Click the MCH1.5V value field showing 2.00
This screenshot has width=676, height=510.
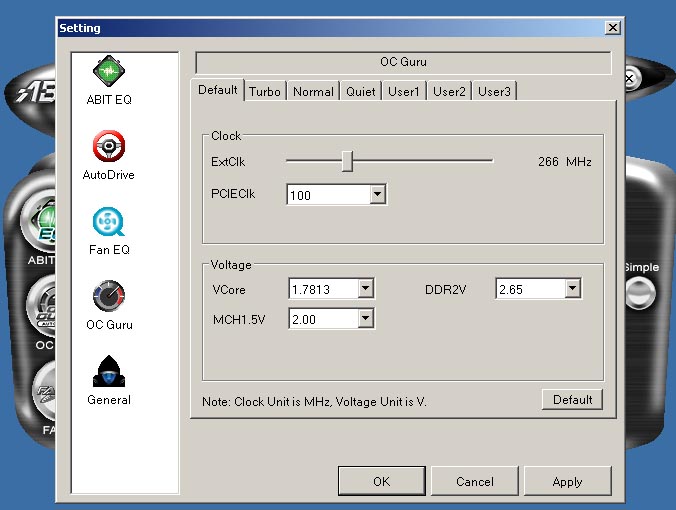323,319
